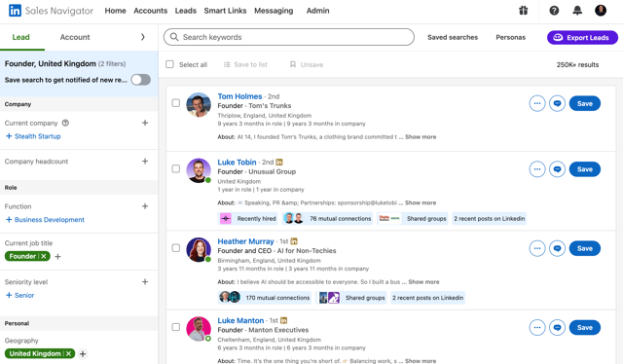Switch to the Account filter tab
The image size is (623, 364).
tap(75, 37)
